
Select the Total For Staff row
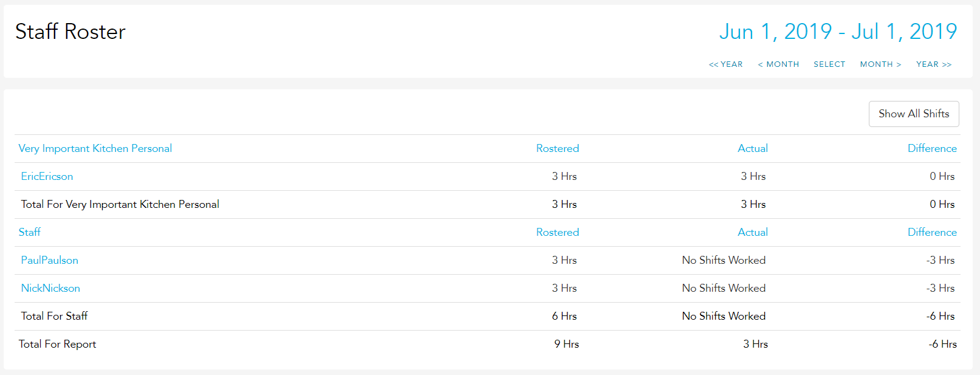[487, 316]
